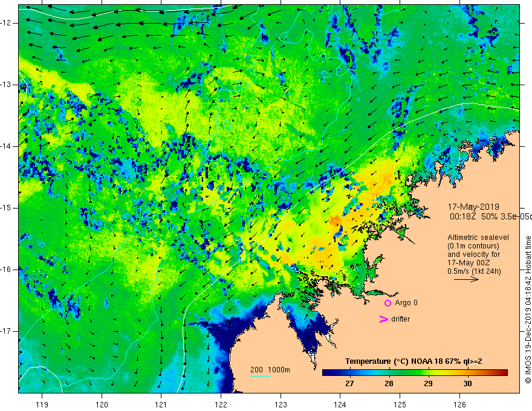
Task: Click the color bar label 29
Action: pos(428,384)
